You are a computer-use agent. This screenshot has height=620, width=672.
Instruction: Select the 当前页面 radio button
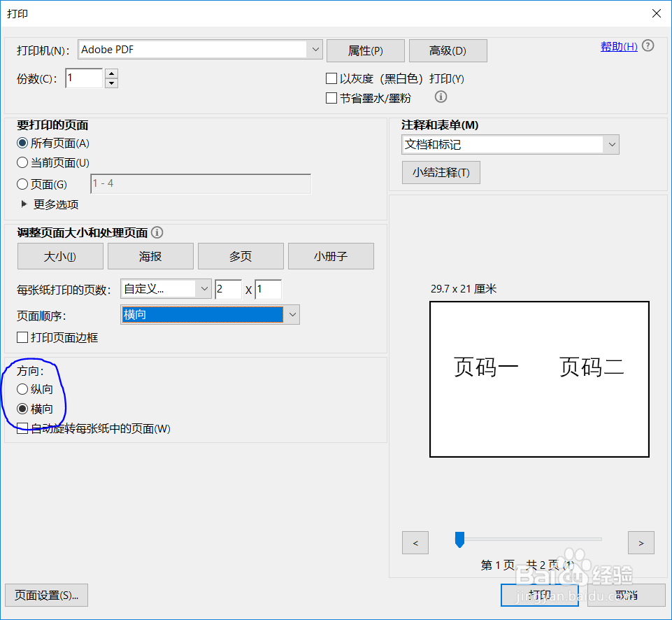(22, 162)
